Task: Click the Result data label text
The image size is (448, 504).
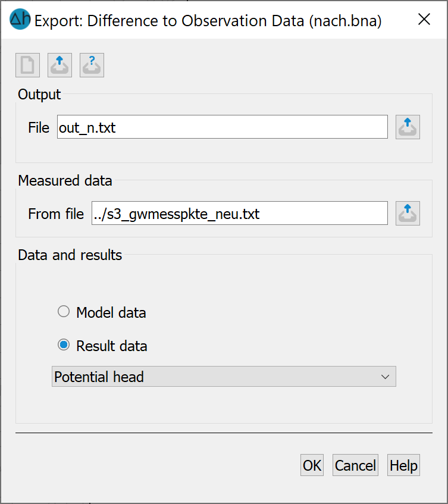Action: point(111,346)
